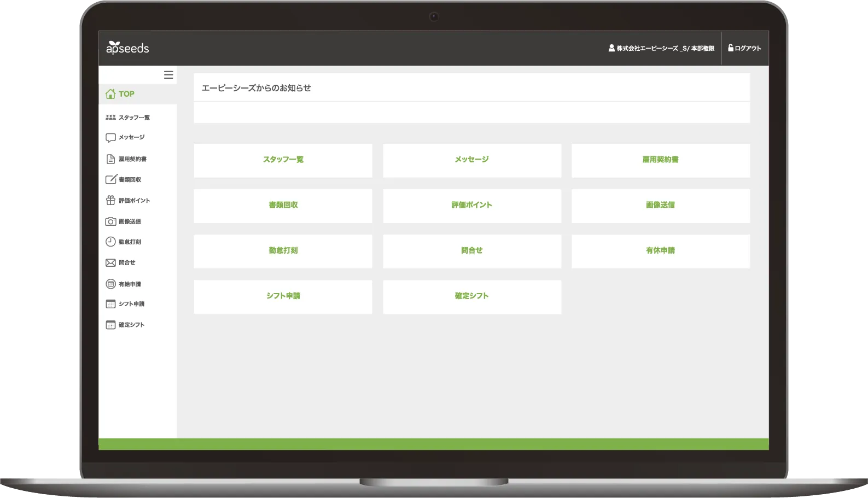Open the スタッフ一覧 tile in main panel

(x=283, y=160)
